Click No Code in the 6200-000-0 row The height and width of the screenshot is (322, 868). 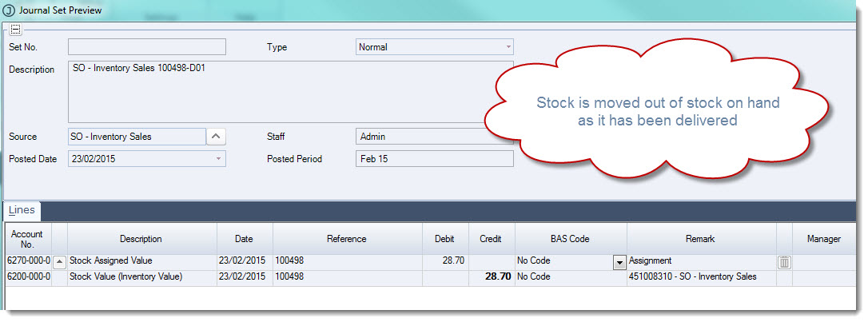point(570,276)
